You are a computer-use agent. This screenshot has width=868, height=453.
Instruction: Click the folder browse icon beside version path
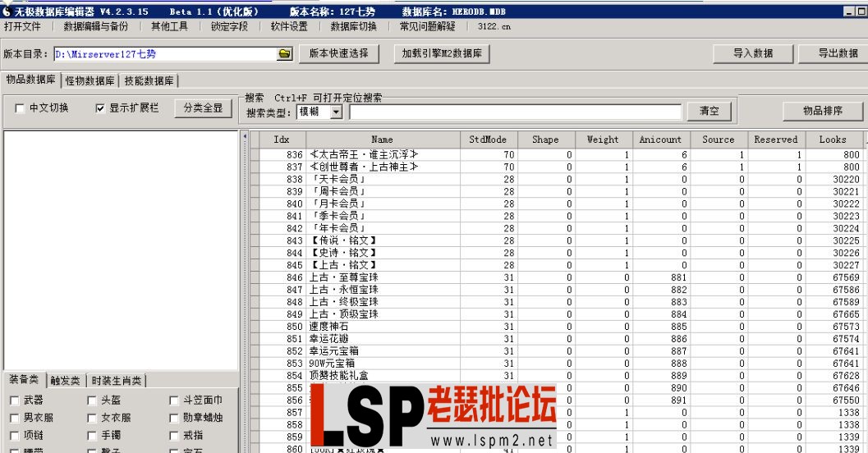point(284,53)
